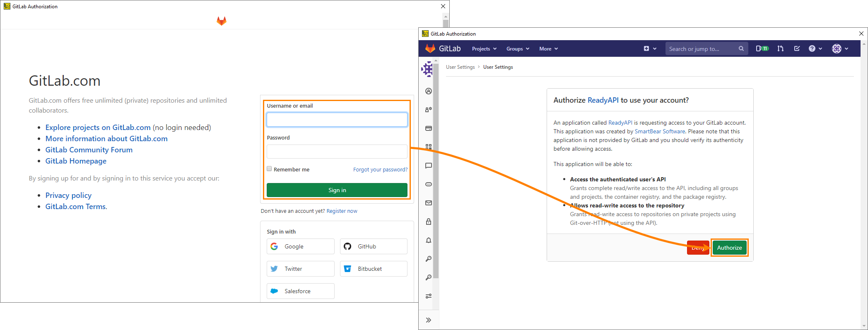The image size is (868, 330).
Task: Open Profile settings in the sidebar
Action: coord(429,91)
